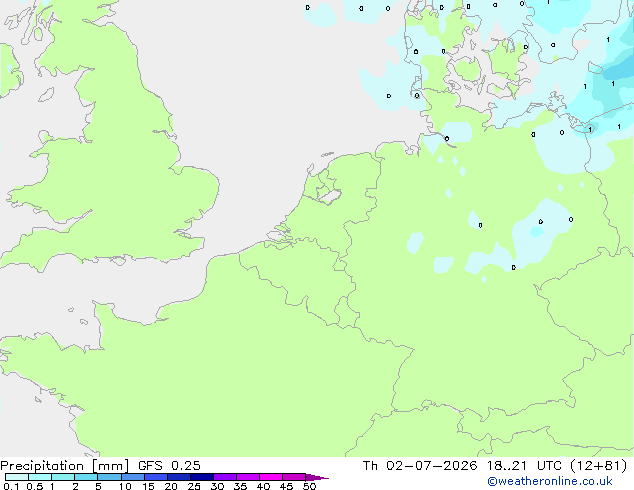This screenshot has height=490, width=634.
Task: Click the '(12+81)' forecast run text
Action: (x=599, y=466)
